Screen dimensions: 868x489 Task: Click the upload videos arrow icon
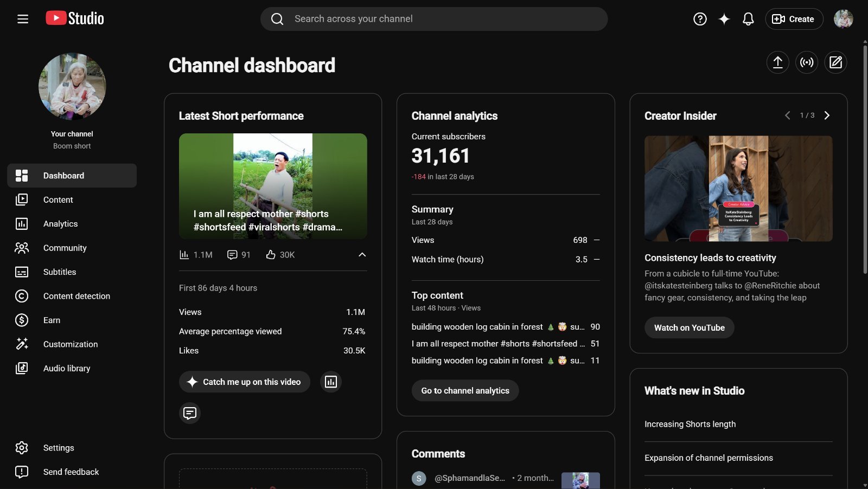pos(777,62)
